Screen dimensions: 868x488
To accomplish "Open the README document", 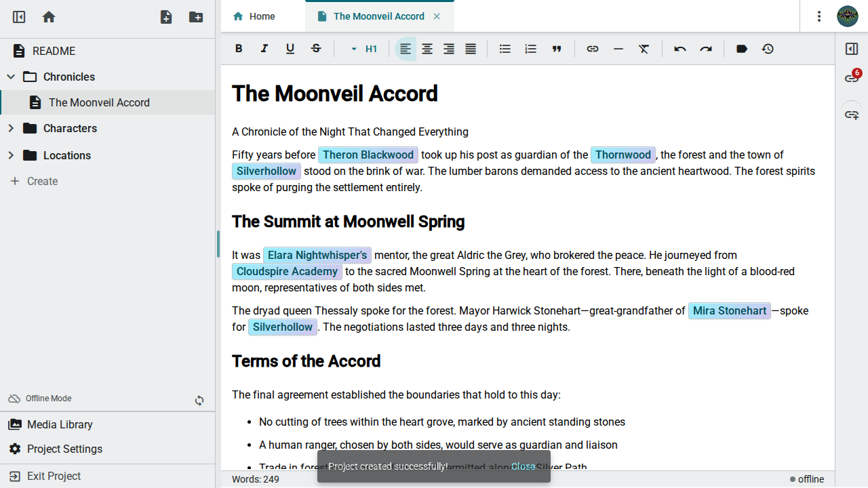I will pos(54,51).
